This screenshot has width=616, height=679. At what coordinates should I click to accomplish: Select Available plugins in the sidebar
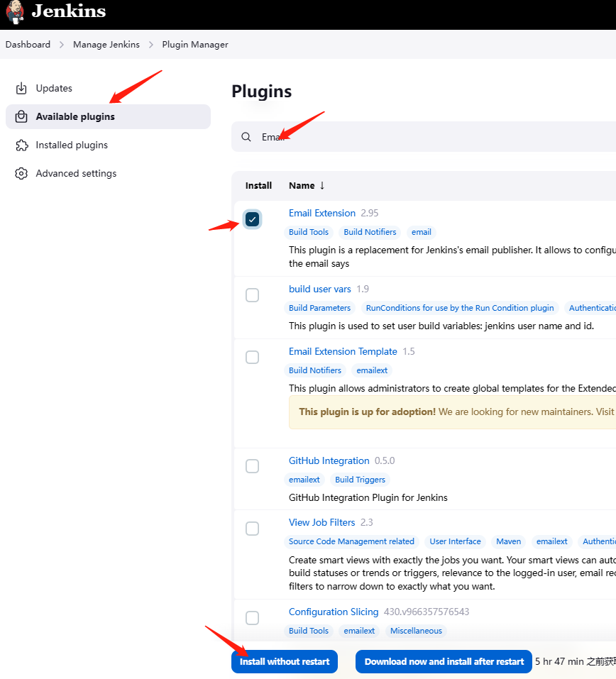tap(108, 116)
